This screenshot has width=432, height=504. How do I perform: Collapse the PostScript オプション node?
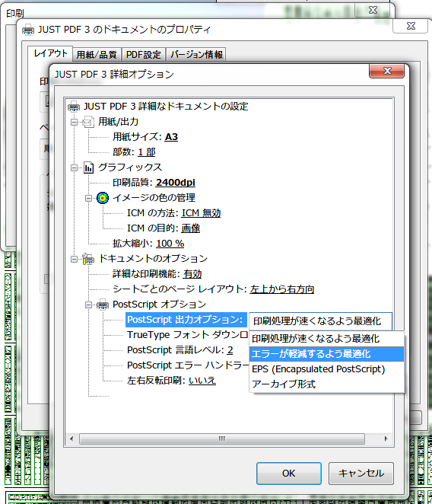88,305
